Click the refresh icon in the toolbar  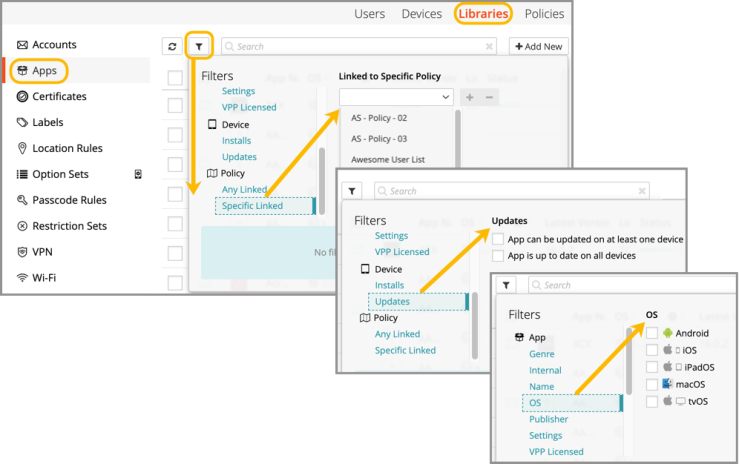click(172, 46)
